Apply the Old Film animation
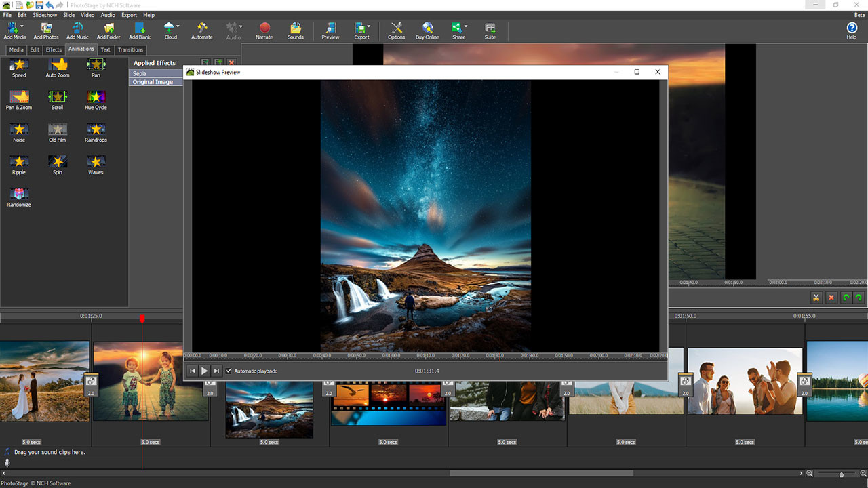This screenshot has width=868, height=488. [57, 131]
